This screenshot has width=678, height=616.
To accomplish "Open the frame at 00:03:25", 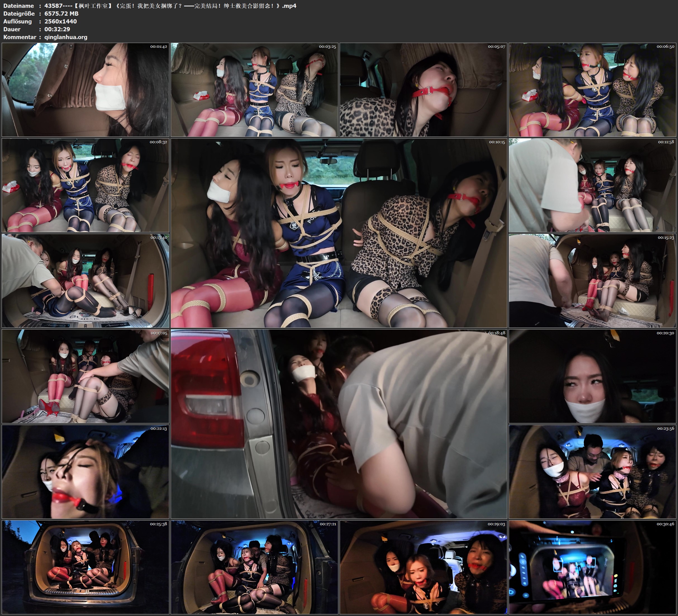I will click(254, 89).
